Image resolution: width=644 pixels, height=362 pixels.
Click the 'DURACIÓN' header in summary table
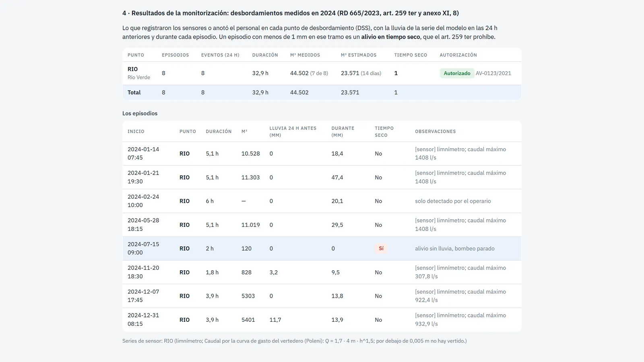(x=265, y=55)
